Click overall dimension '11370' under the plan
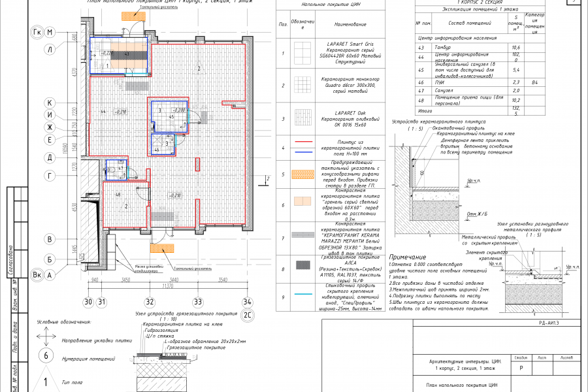The height and width of the screenshot is (392, 588). (x=168, y=286)
